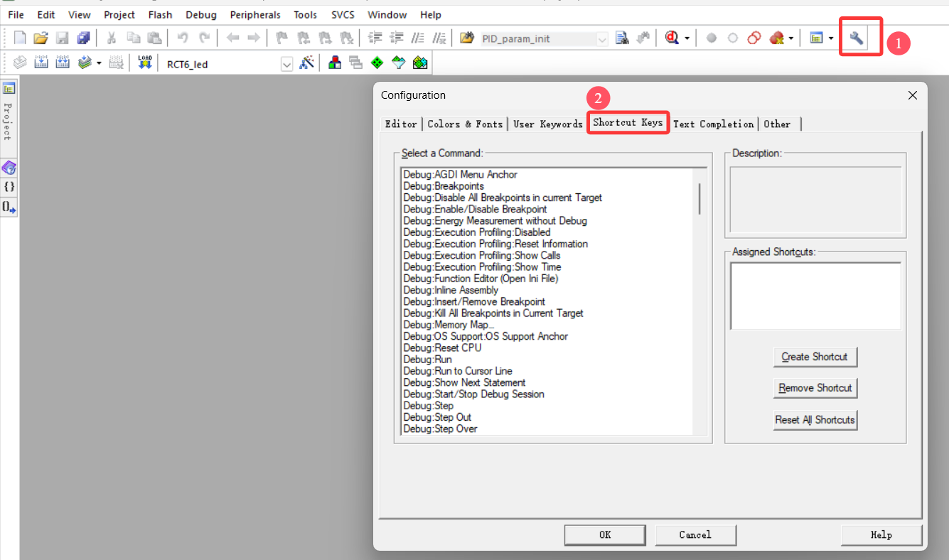Click the Reset All Shortcuts button

pyautogui.click(x=815, y=420)
